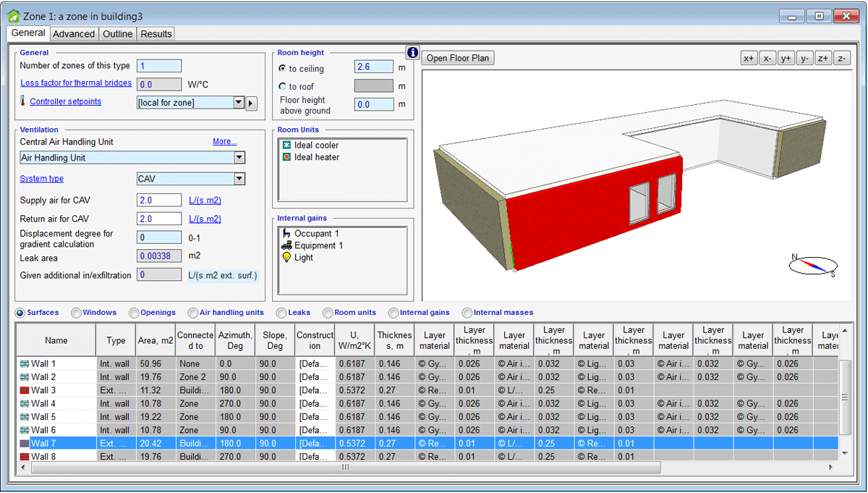Click the z- view rotation button
Viewport: 868px width, 493px height.
(841, 59)
